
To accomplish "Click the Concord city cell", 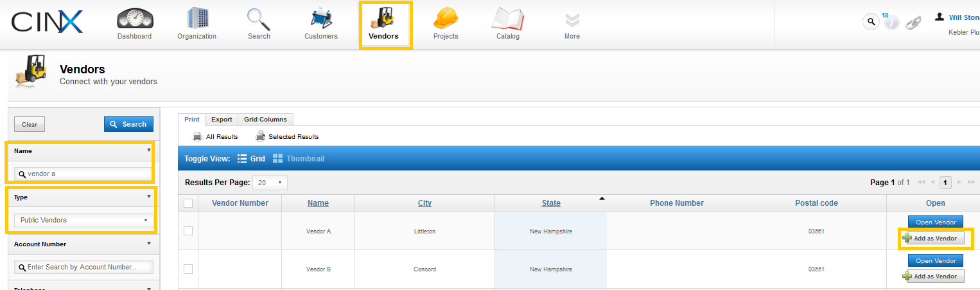I will click(424, 269).
